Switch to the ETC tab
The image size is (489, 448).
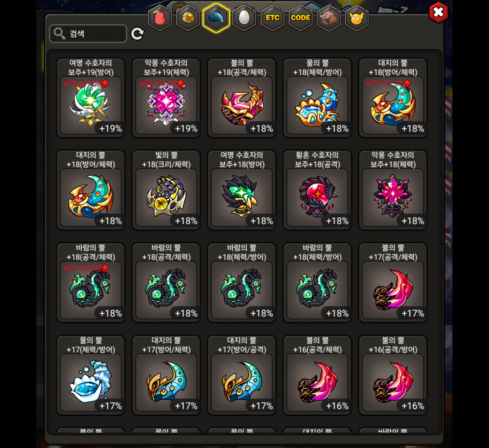272,18
